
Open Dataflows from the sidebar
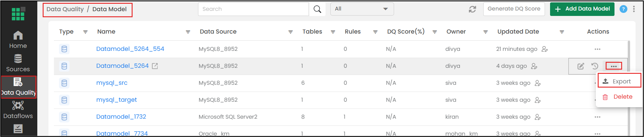[x=18, y=110]
